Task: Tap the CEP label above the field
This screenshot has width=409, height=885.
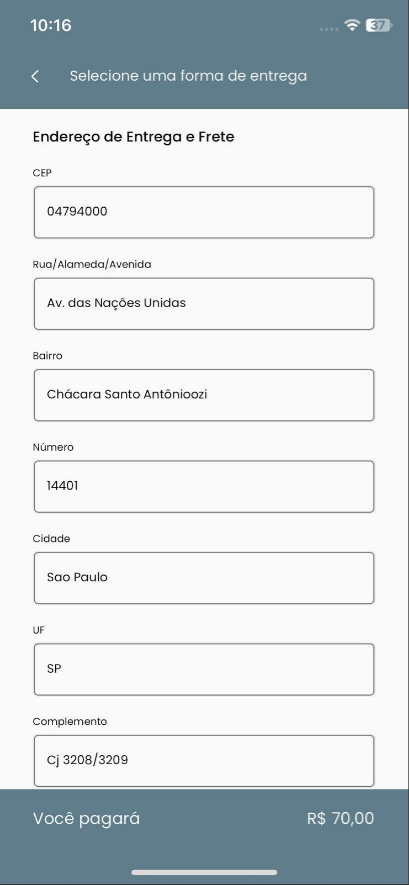Action: [x=42, y=173]
